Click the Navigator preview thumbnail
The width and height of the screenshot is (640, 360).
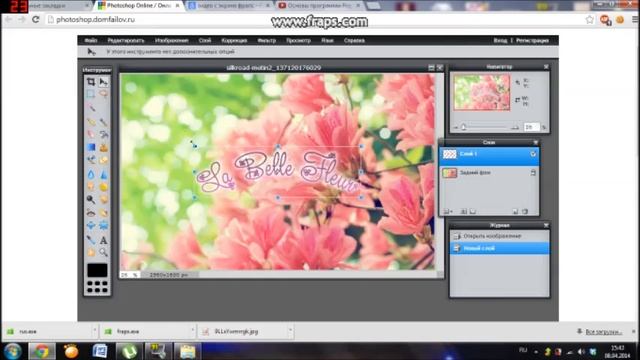[482, 93]
